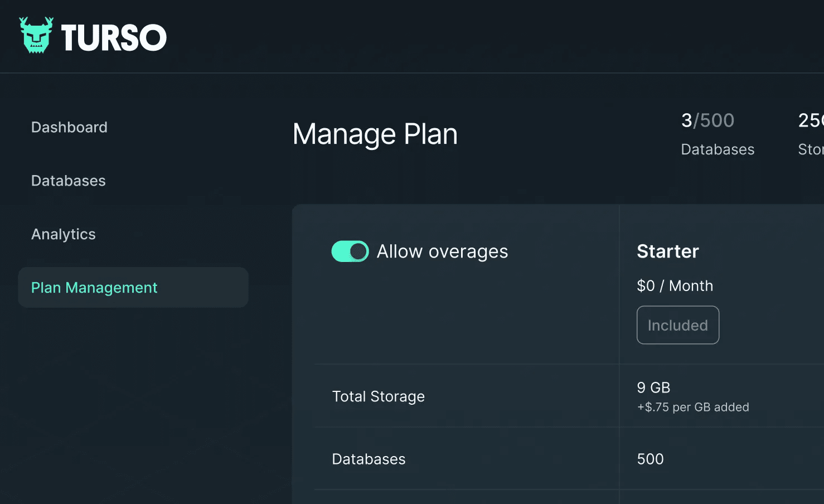The height and width of the screenshot is (504, 824).
Task: Select the Total Storage row
Action: 379,396
